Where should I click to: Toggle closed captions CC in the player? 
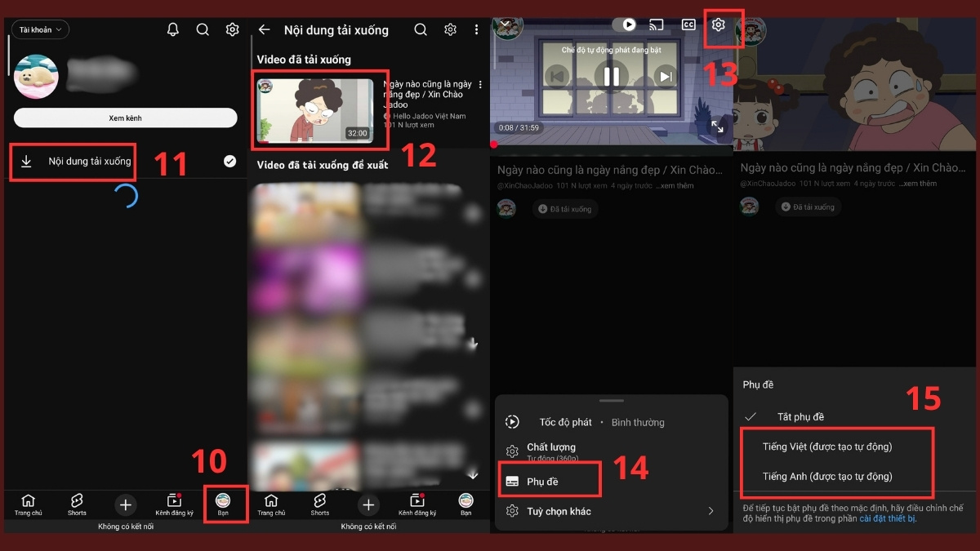pos(688,25)
